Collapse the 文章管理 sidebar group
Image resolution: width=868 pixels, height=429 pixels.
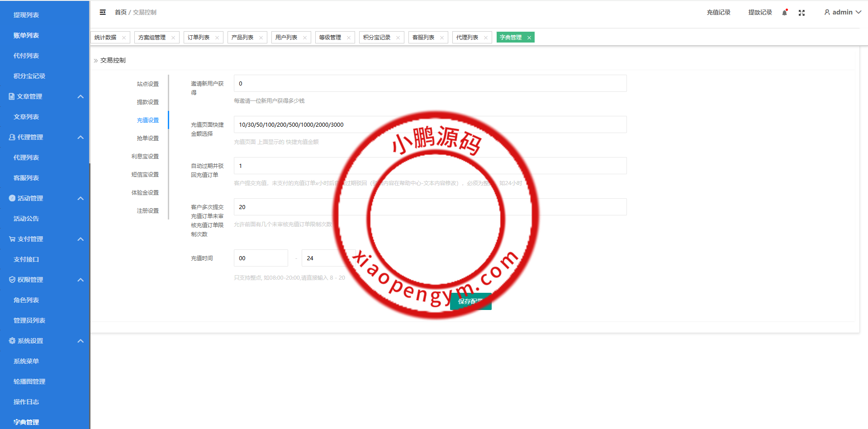(81, 96)
